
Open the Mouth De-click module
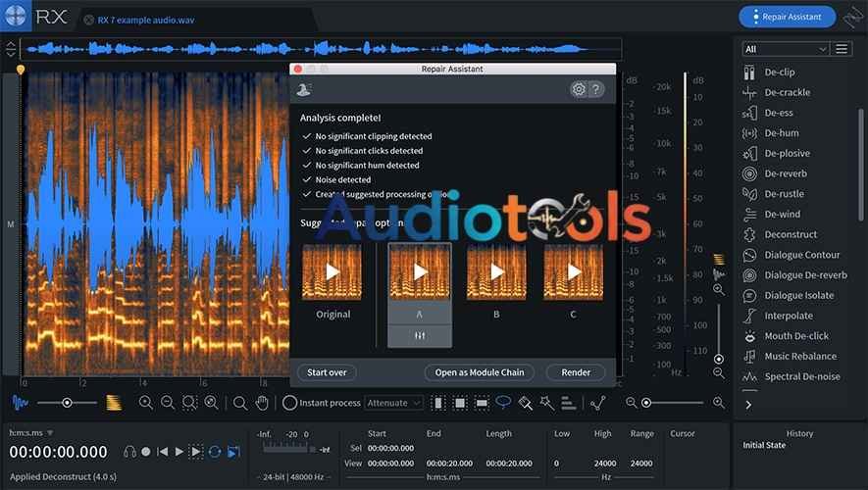click(796, 336)
